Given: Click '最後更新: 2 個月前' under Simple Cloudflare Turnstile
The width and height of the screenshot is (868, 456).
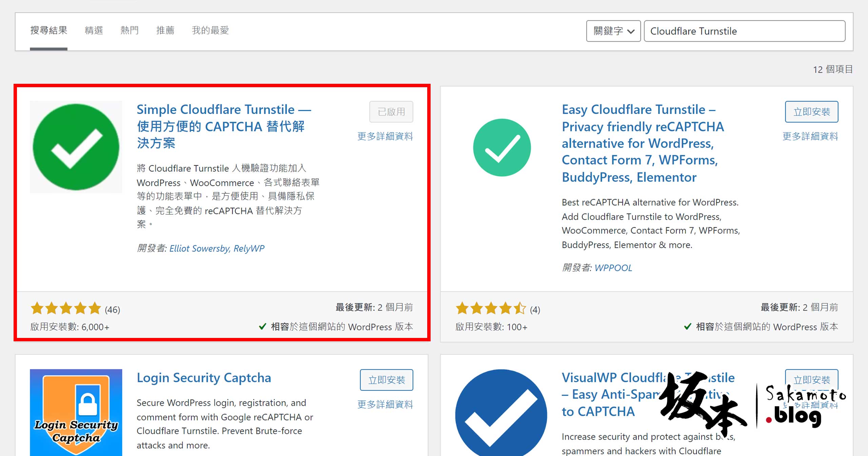Looking at the screenshot, I should [x=374, y=307].
